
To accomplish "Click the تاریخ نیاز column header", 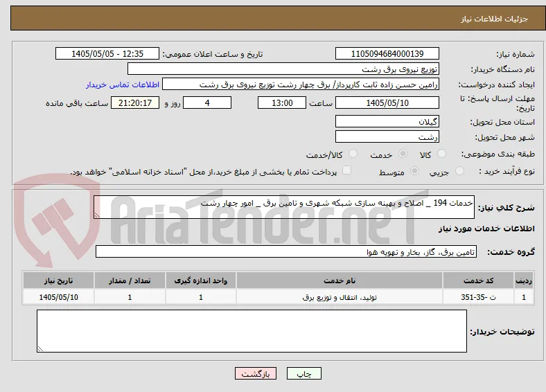I will tap(58, 280).
